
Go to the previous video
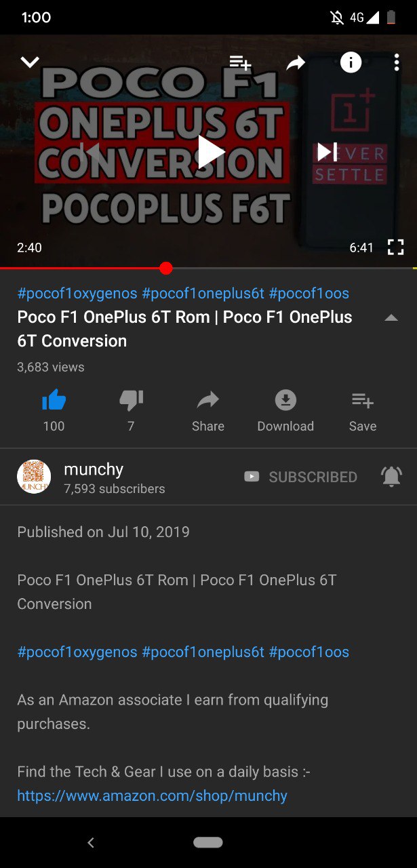pos(90,151)
